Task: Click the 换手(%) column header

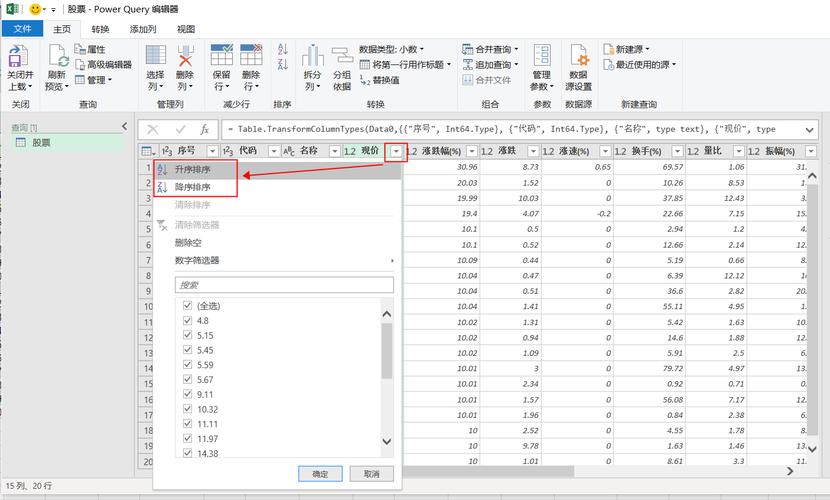Action: (647, 151)
